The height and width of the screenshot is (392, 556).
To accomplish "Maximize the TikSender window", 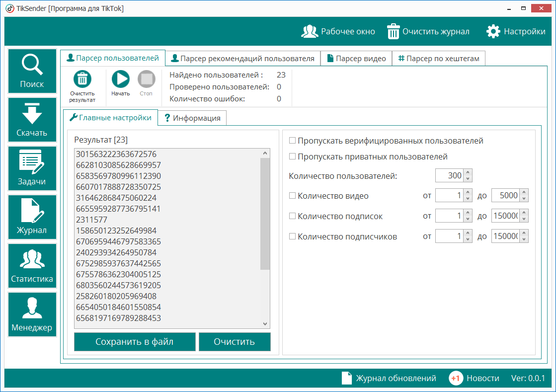I will [523, 8].
